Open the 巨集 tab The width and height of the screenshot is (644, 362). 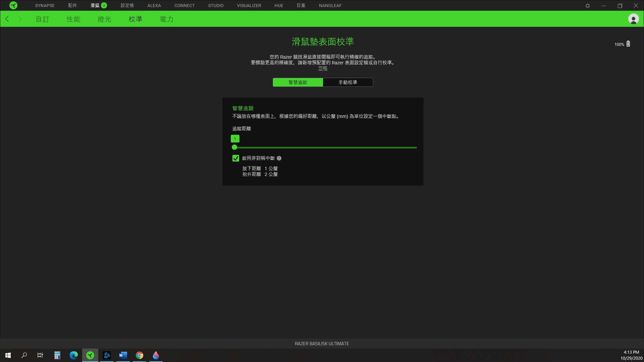pos(301,5)
